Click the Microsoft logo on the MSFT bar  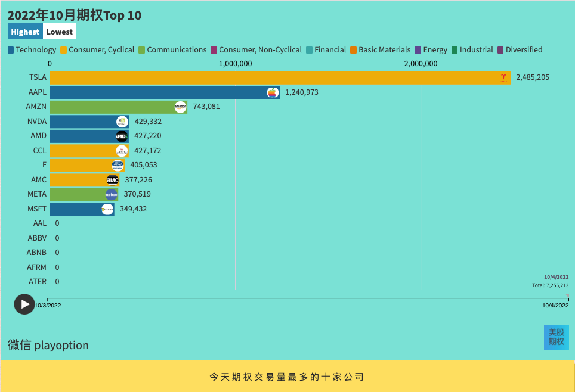point(107,209)
